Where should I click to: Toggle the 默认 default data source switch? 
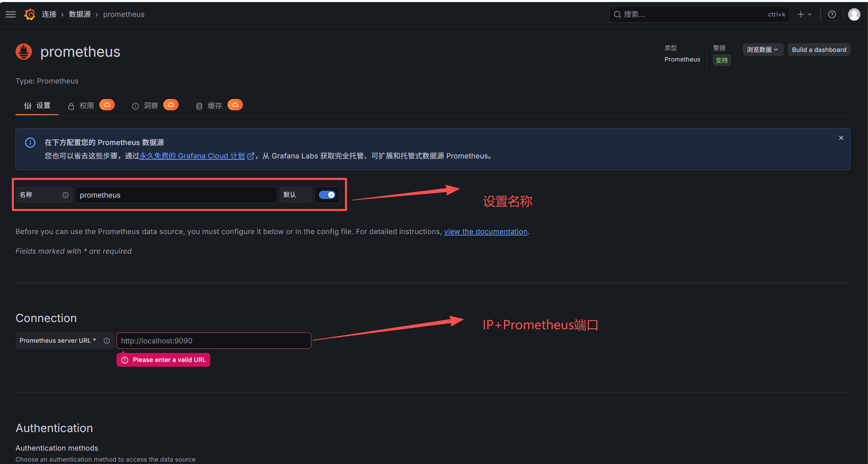327,195
